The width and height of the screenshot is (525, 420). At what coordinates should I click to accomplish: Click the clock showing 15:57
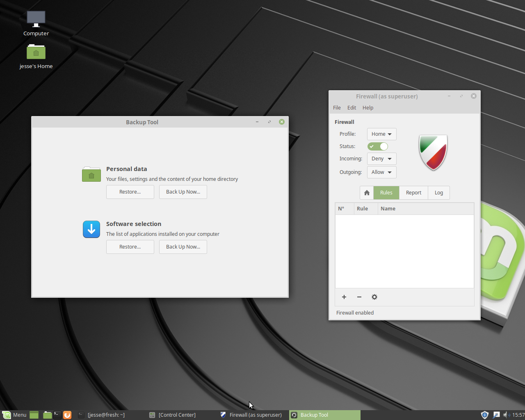pos(518,415)
